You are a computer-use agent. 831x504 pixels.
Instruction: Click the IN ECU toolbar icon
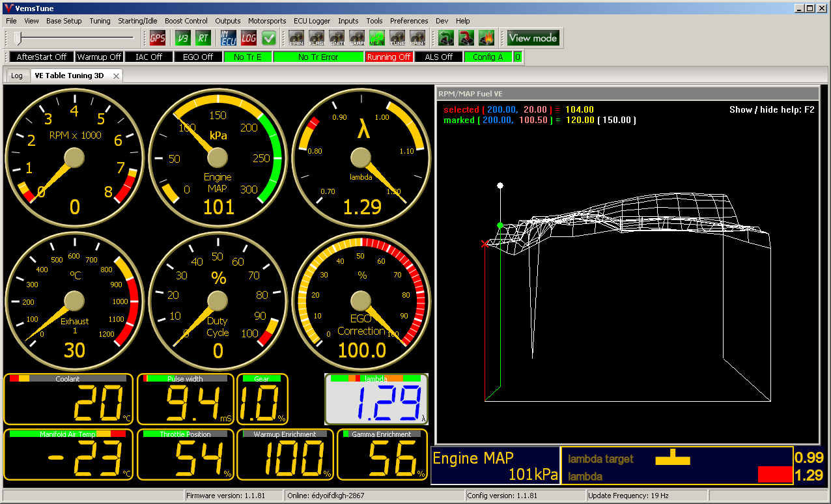click(228, 38)
